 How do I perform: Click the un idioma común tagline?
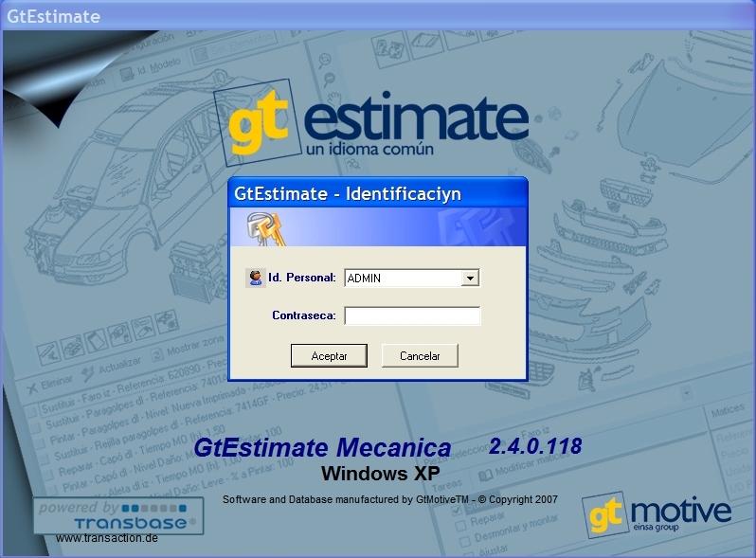(x=369, y=149)
